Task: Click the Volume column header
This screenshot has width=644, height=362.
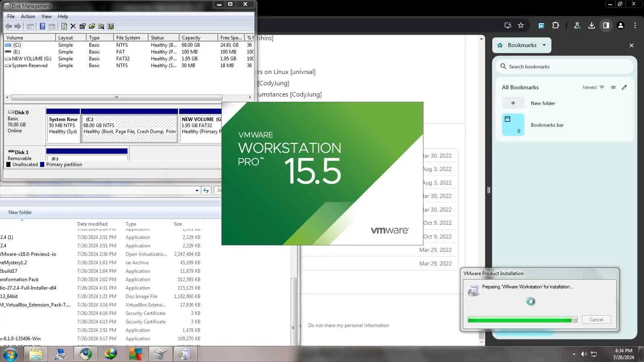Action: [29, 37]
